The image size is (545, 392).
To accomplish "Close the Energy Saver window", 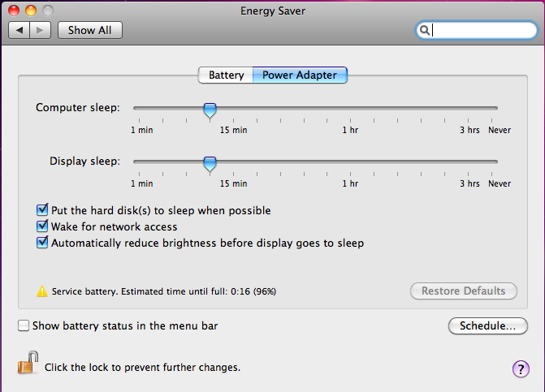I will 14,11.
